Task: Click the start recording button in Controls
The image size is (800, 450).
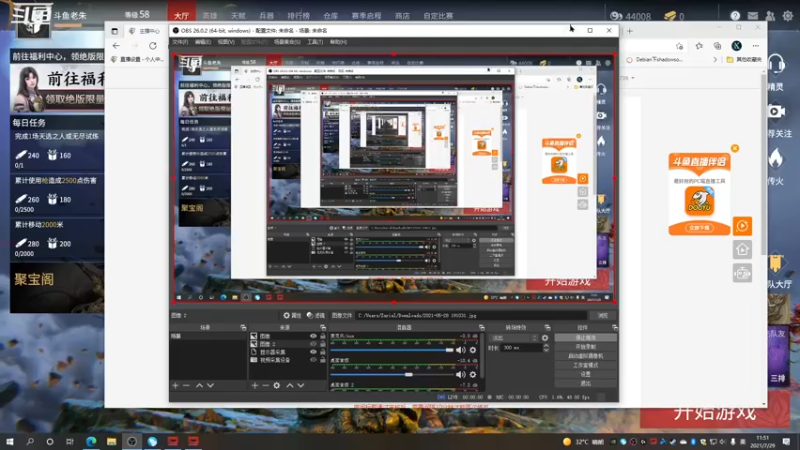Action: click(585, 347)
